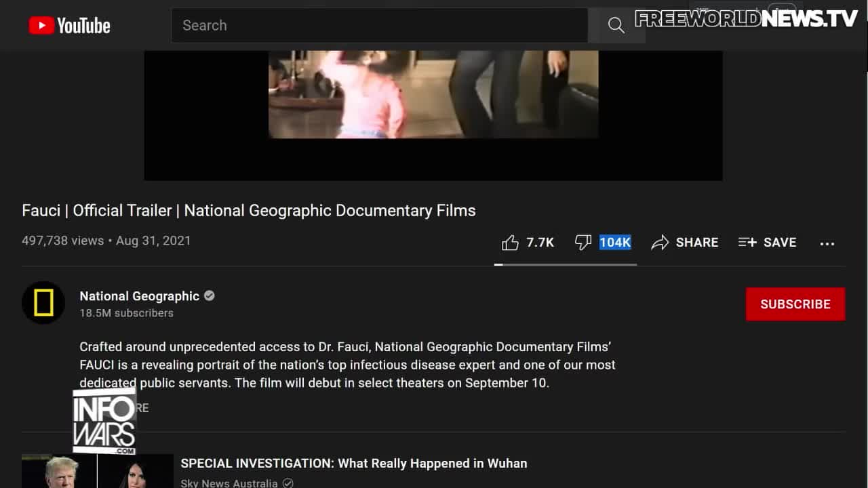The height and width of the screenshot is (488, 868).
Task: Open the three-dot more actions menu
Action: click(827, 243)
